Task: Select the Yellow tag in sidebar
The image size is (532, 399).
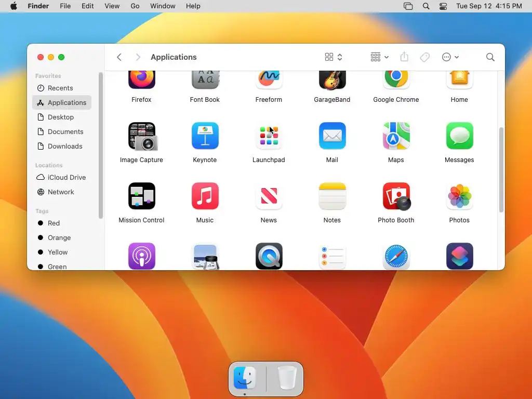Action: pyautogui.click(x=62, y=252)
